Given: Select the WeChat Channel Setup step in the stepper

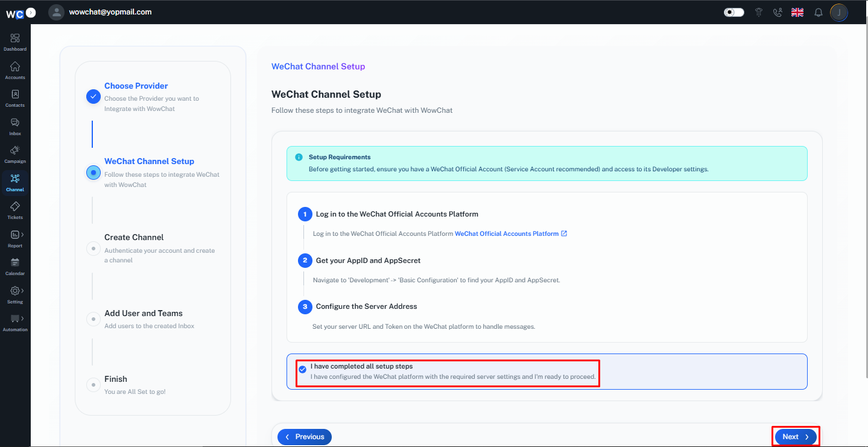Looking at the screenshot, I should tap(149, 161).
